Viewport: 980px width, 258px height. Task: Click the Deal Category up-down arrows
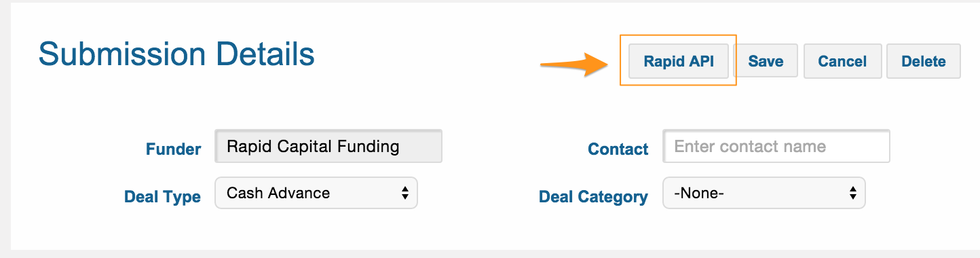852,193
